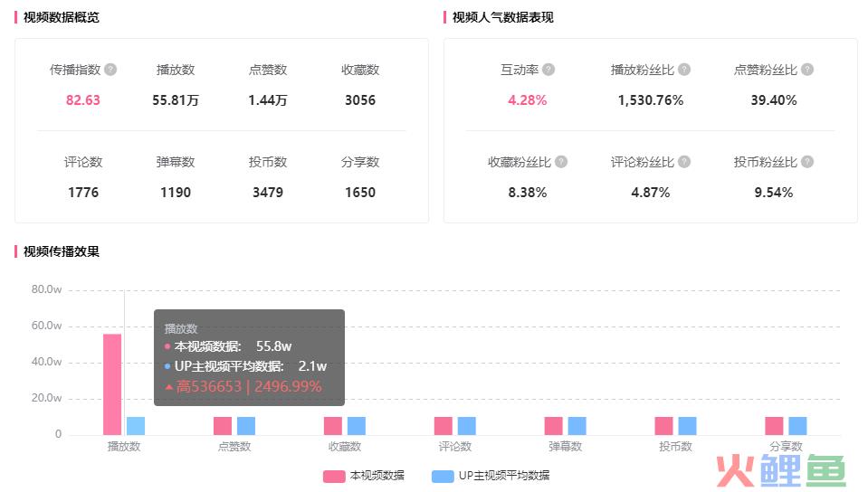Click 点赞粉丝比 value 39.40%

tap(774, 100)
